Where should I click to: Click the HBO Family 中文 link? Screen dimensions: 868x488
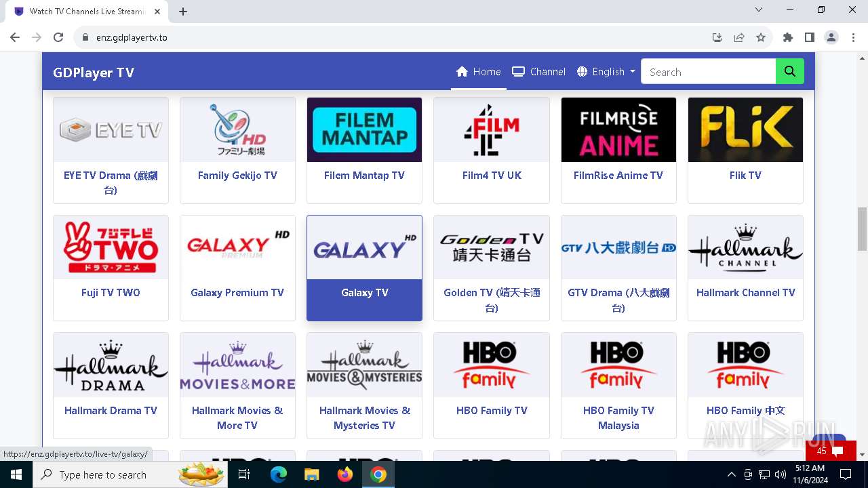745,410
